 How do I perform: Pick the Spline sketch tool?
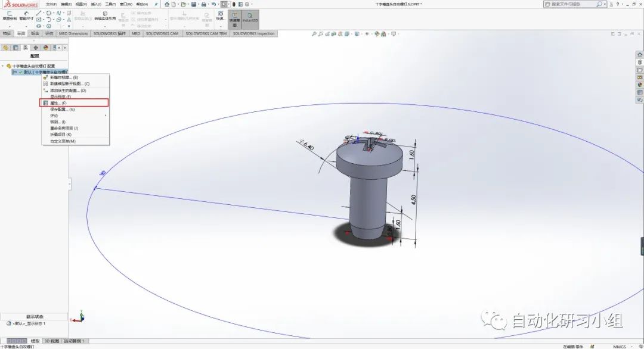tap(58, 13)
